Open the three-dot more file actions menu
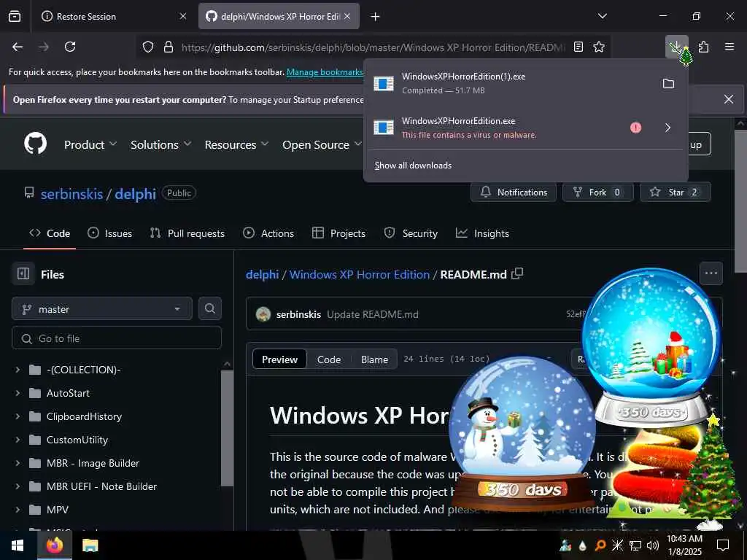Image resolution: width=747 pixels, height=560 pixels. pyautogui.click(x=711, y=273)
